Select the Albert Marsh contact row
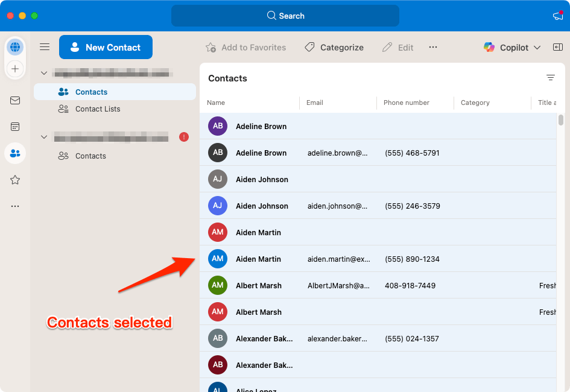The height and width of the screenshot is (392, 570). point(259,285)
